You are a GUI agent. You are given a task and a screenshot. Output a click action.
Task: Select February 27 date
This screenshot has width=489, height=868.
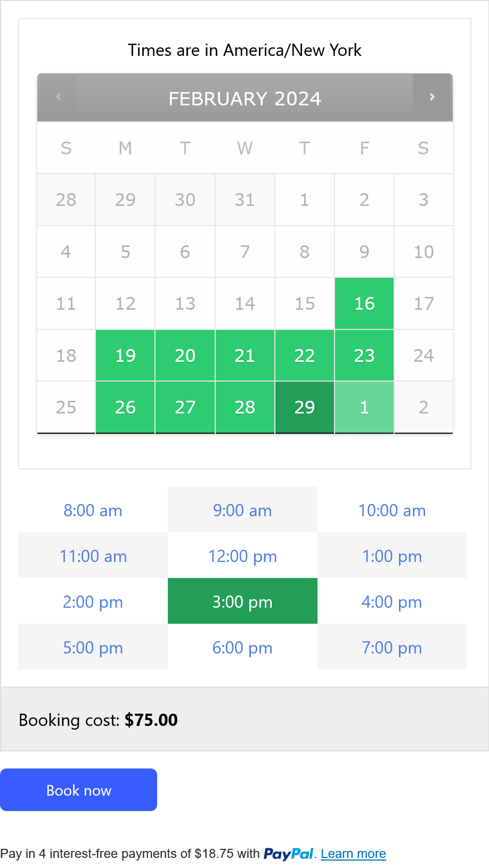(x=185, y=407)
